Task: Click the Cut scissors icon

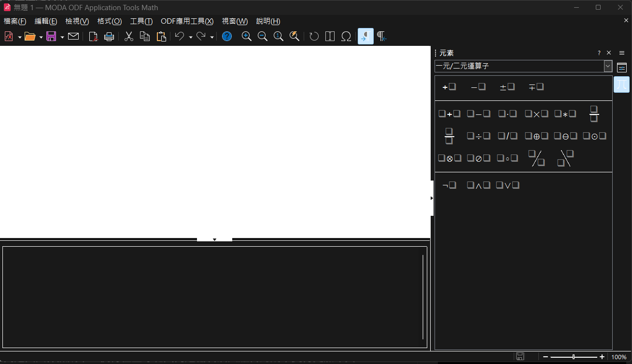Action: coord(129,36)
